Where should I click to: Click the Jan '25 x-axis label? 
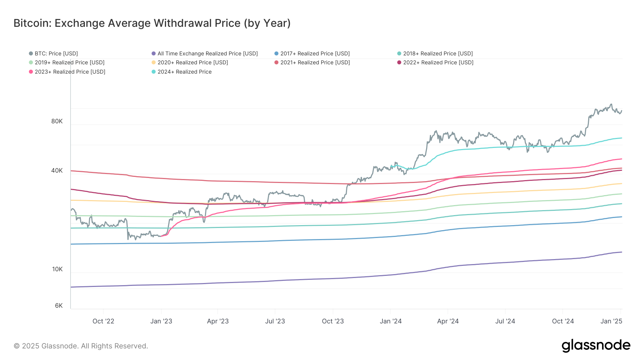[611, 321]
